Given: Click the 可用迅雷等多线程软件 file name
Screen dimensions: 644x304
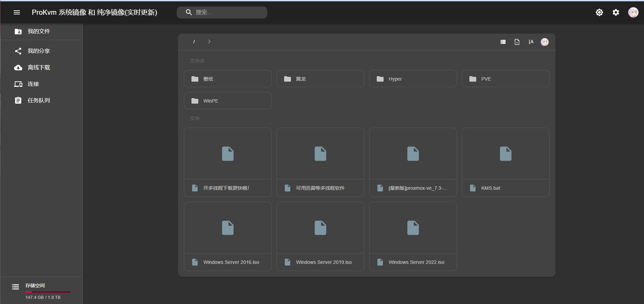Looking at the screenshot, I should [x=320, y=188].
